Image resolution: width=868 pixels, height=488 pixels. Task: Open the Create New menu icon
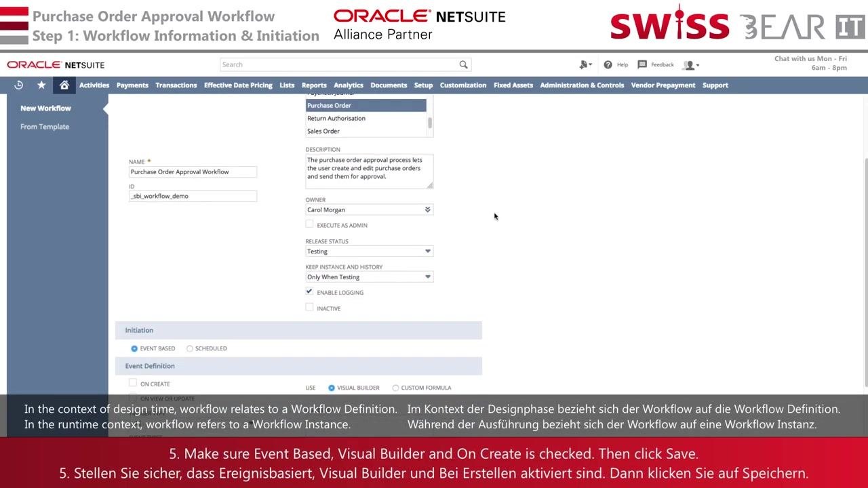coord(585,65)
